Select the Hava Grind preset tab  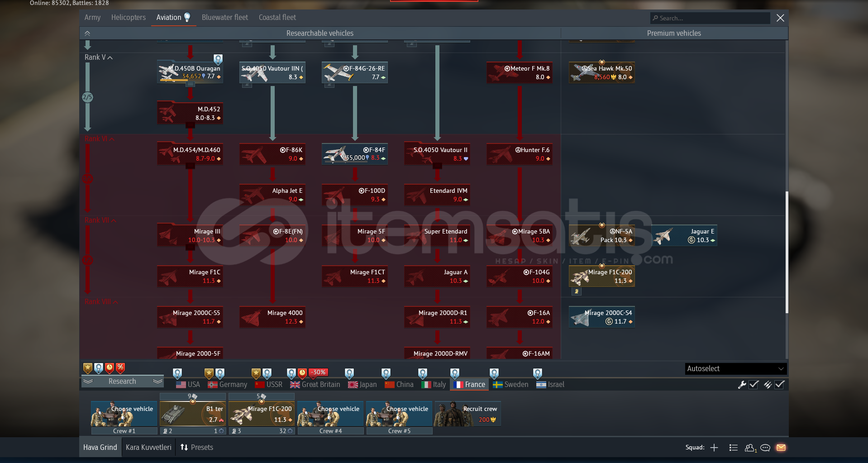[100, 447]
